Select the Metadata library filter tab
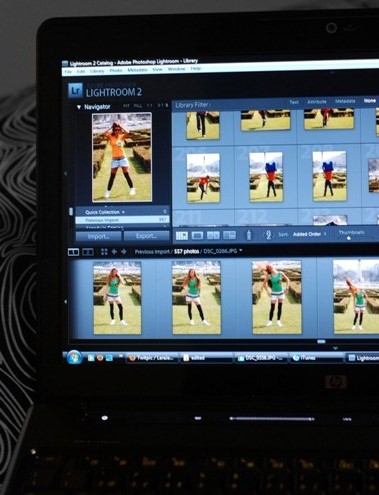379x495 pixels. pyautogui.click(x=345, y=101)
